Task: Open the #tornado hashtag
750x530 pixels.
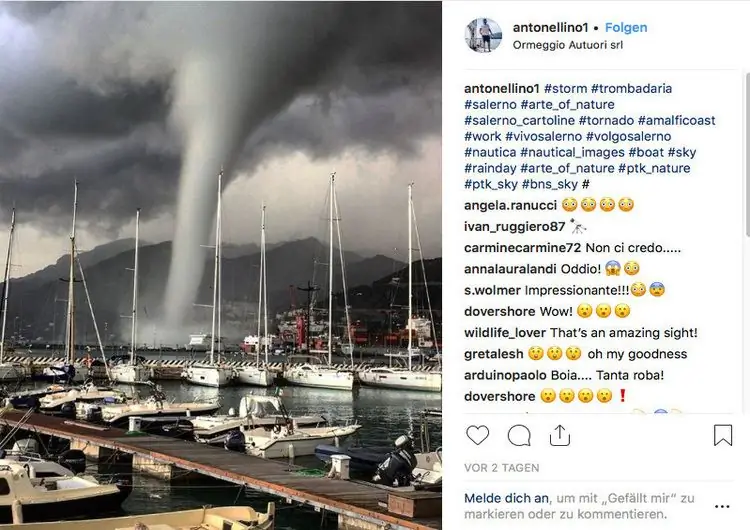Action: click(x=606, y=121)
